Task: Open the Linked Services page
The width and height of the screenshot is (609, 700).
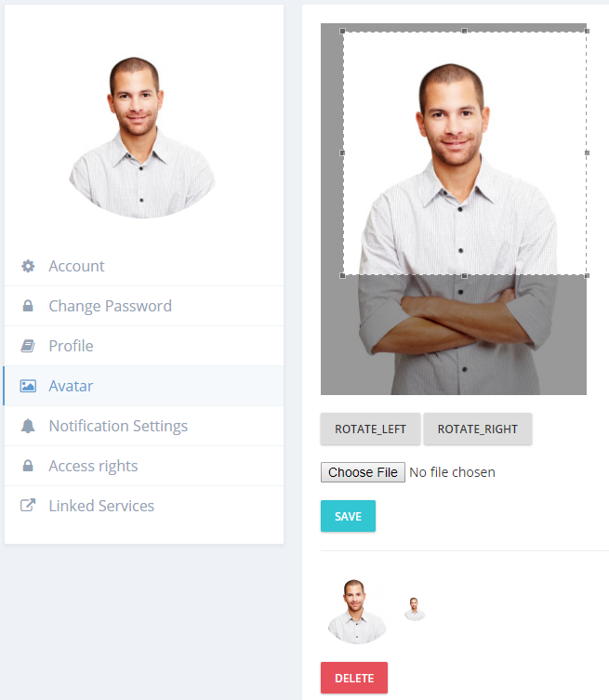Action: (x=144, y=506)
